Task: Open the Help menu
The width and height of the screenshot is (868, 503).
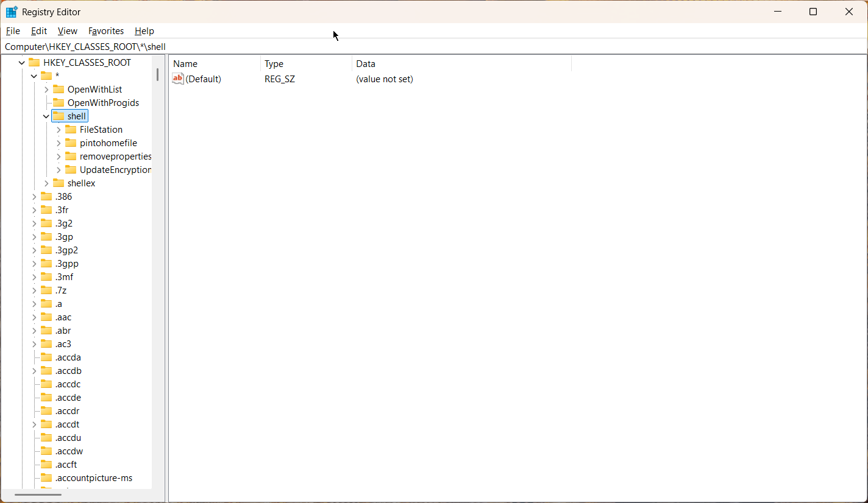Action: pos(144,30)
